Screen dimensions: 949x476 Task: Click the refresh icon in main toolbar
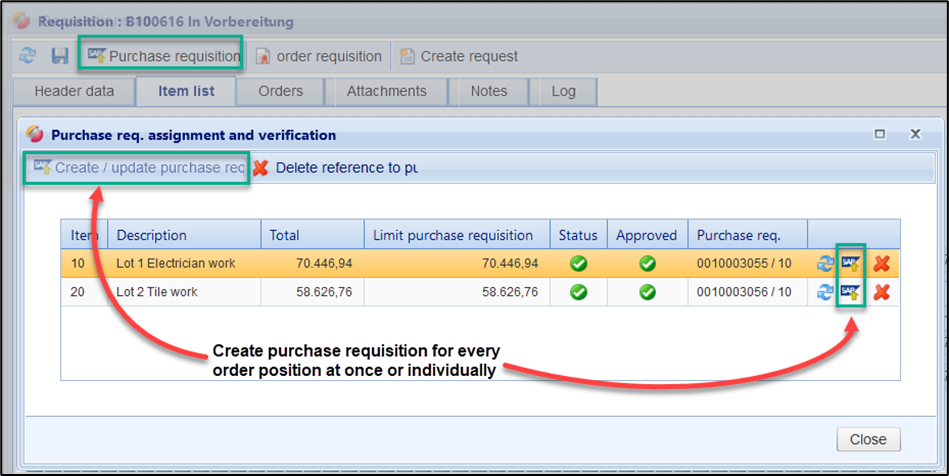[28, 56]
